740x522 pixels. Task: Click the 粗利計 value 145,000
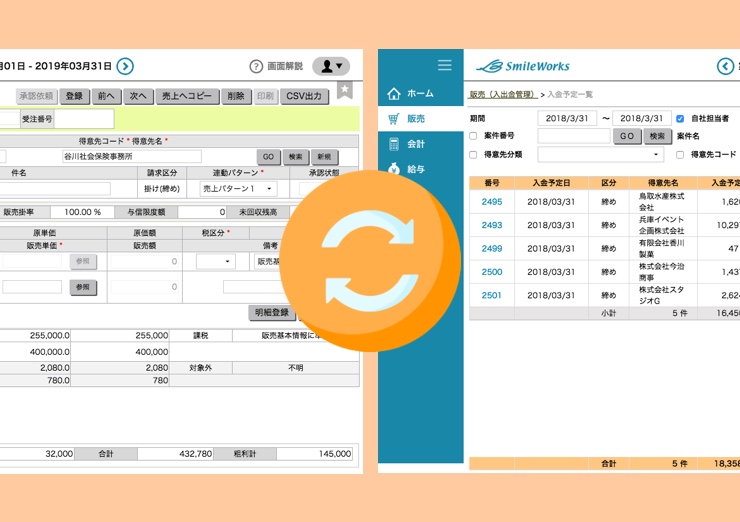coord(335,454)
